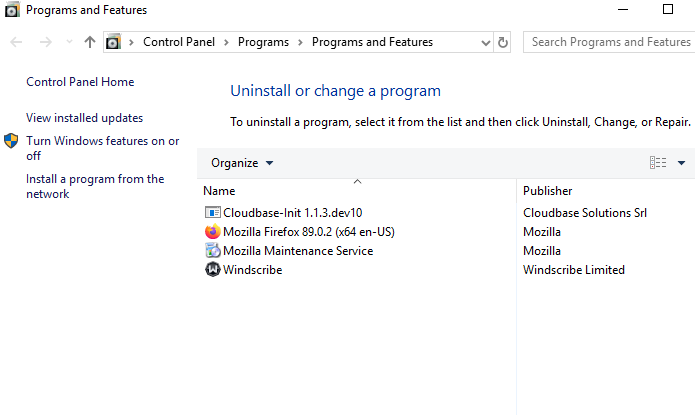Go up one level with Up arrow
This screenshot has width=695, height=415.
pyautogui.click(x=90, y=42)
